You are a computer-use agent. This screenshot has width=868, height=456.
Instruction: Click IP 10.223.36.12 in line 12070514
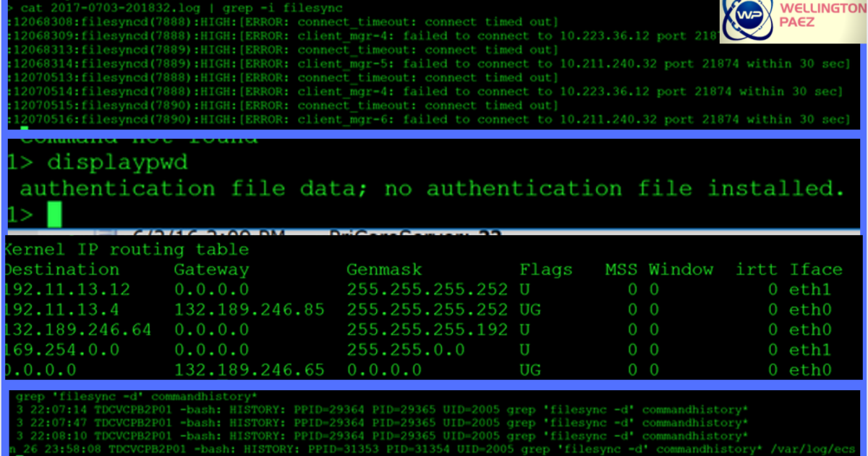(x=607, y=91)
